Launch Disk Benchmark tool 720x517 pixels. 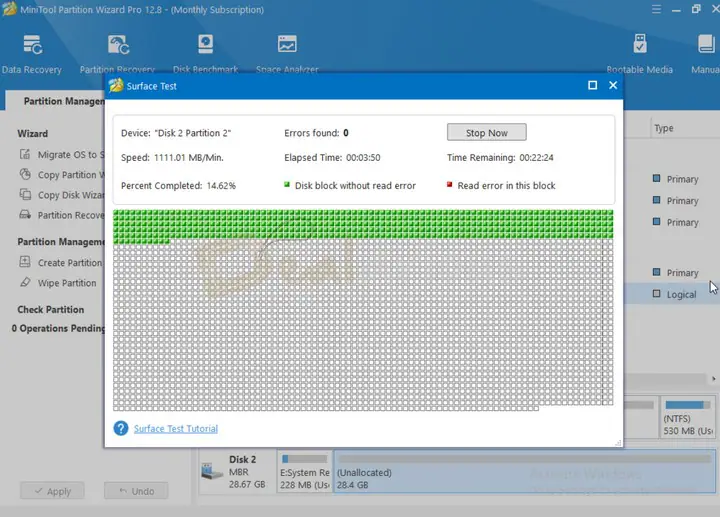click(x=205, y=54)
